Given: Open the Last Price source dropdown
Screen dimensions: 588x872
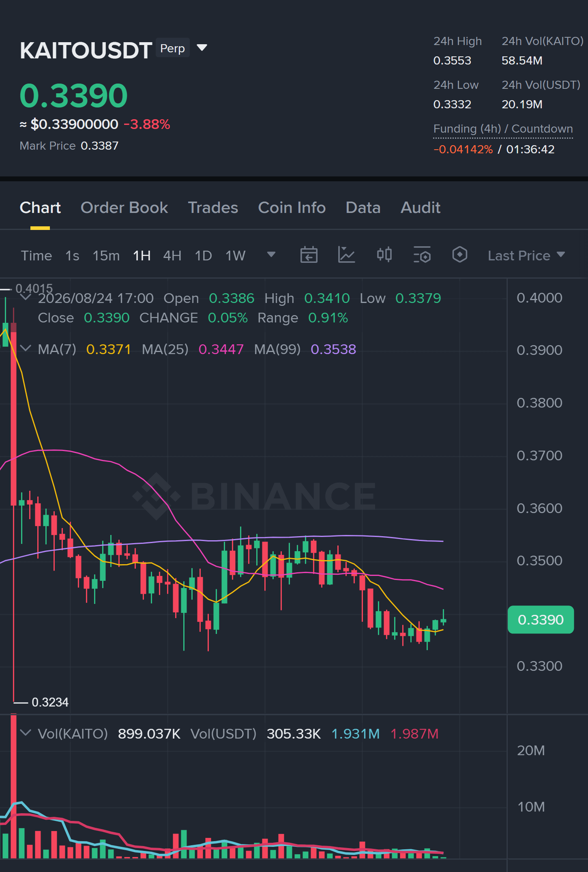Looking at the screenshot, I should (526, 256).
